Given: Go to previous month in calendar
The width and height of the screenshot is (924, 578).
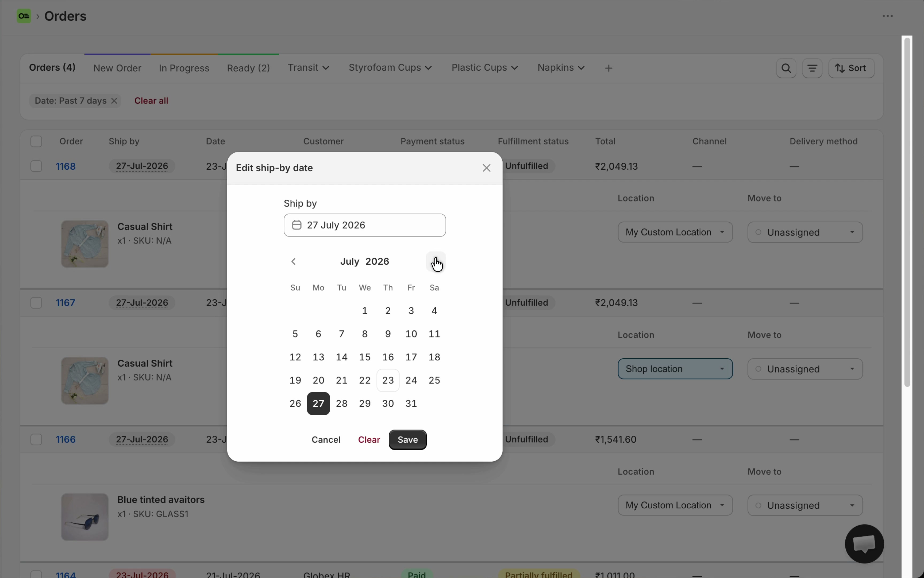Looking at the screenshot, I should tap(294, 262).
